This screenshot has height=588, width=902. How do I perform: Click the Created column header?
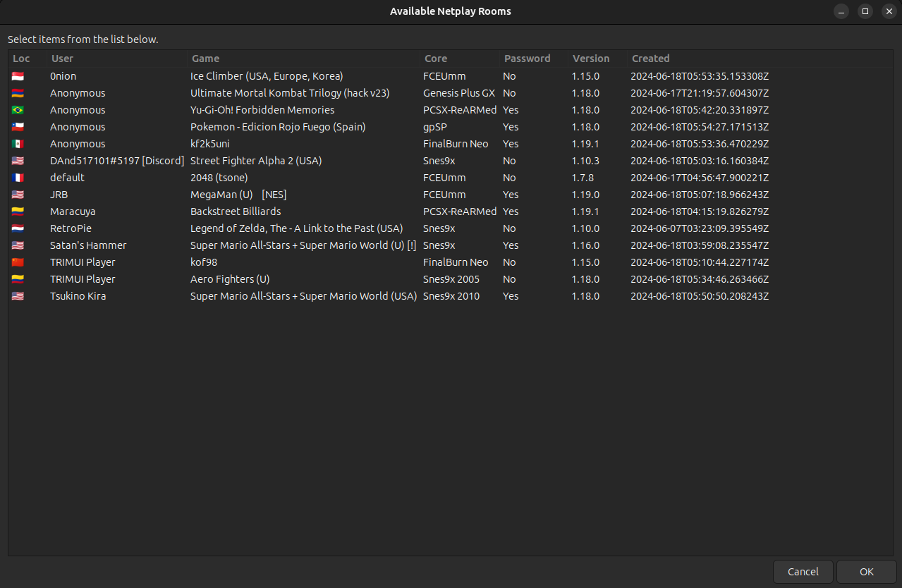[650, 59]
